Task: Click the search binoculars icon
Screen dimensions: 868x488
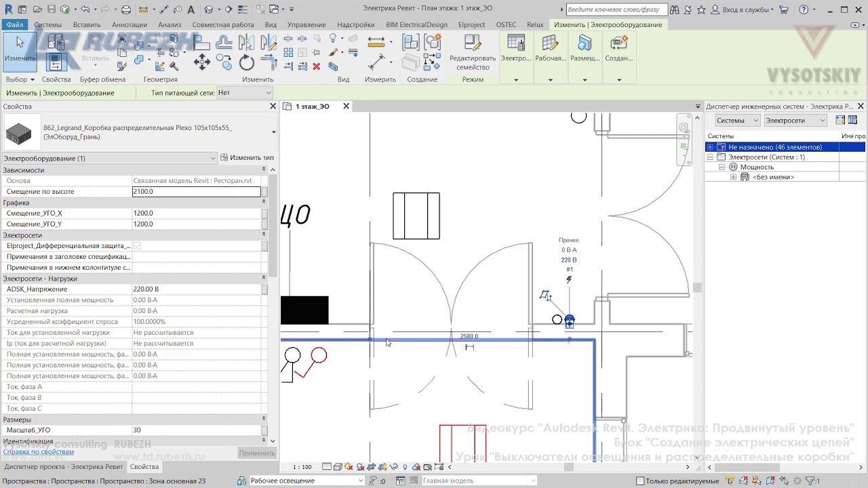Action: 674,9
